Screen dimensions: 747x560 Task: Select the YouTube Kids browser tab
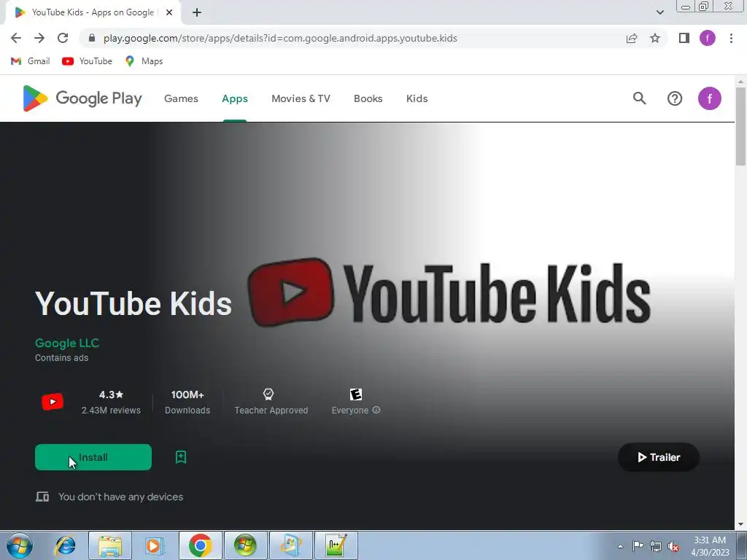93,12
